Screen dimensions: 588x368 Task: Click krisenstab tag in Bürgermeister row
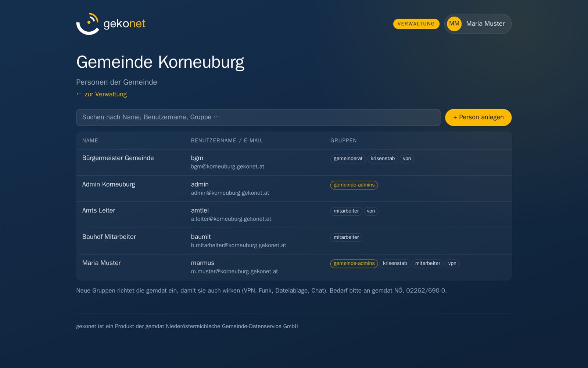point(383,159)
